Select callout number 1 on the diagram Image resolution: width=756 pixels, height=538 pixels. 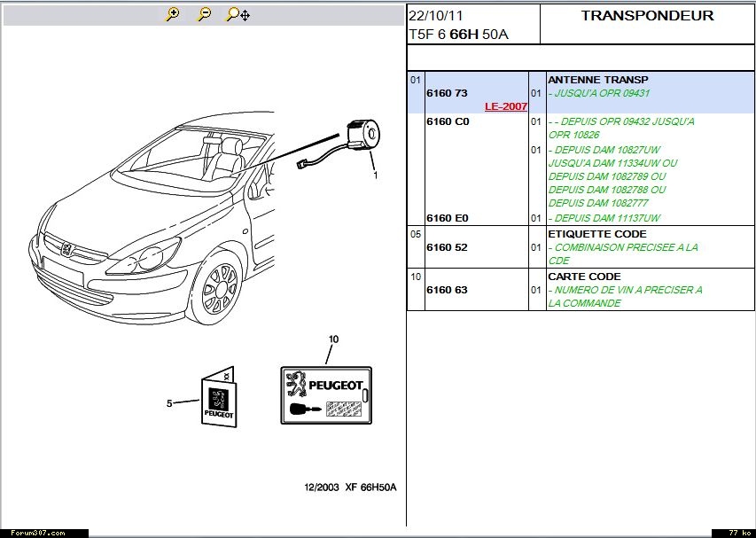(x=375, y=175)
